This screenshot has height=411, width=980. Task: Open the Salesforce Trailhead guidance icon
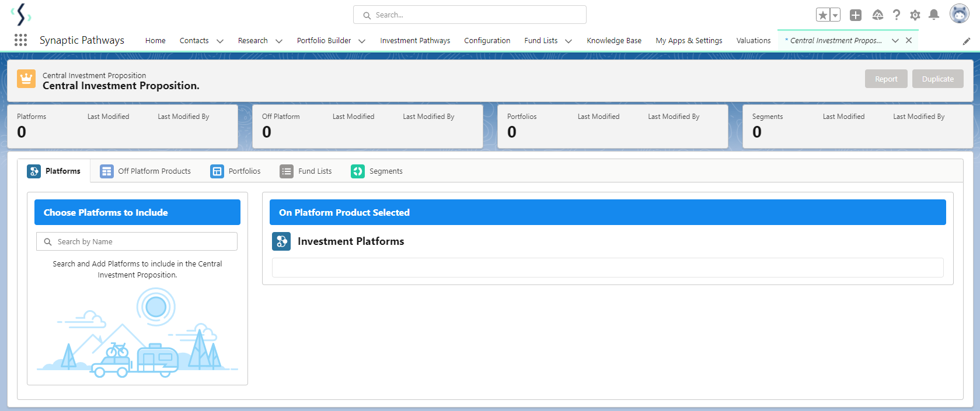[877, 15]
